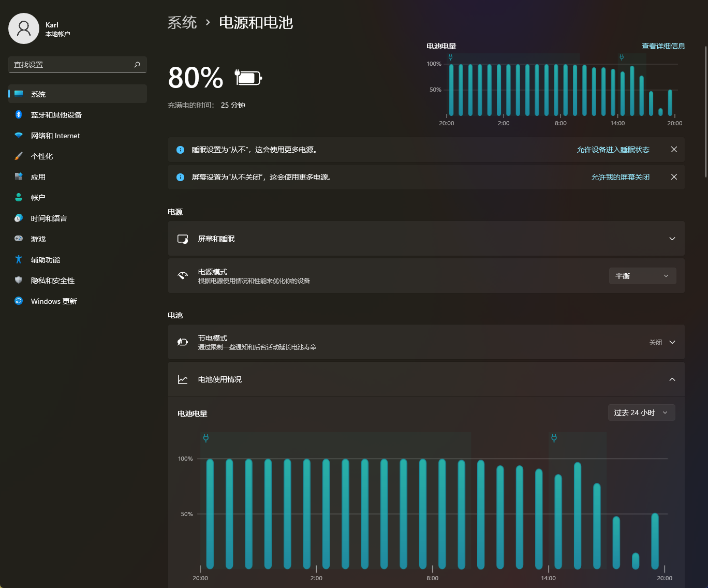Open the 过去 24 小时 time range dropdown
Screen dimensions: 708x588
(x=641, y=413)
